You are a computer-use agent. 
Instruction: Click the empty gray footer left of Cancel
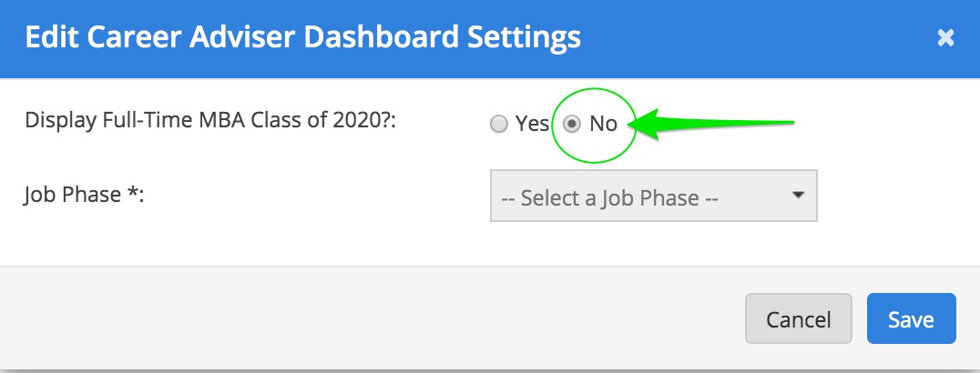click(x=364, y=318)
